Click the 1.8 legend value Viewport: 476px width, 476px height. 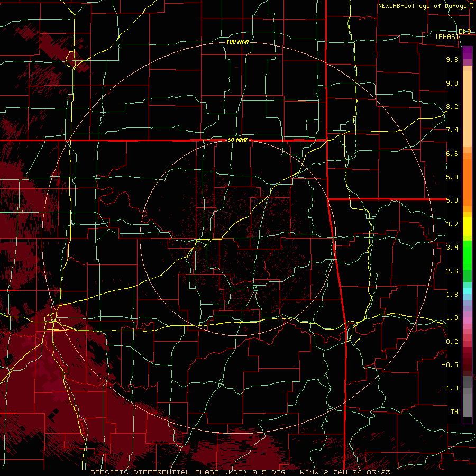[x=452, y=295]
